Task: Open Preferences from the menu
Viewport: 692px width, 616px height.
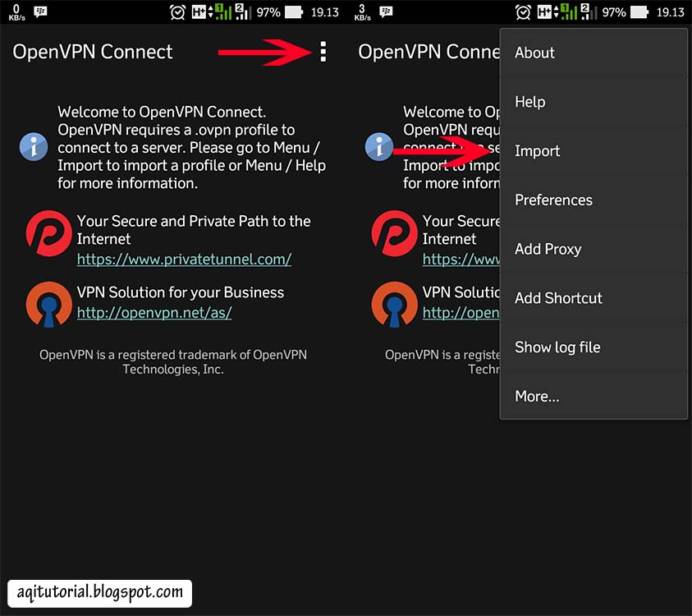Action: 553,200
